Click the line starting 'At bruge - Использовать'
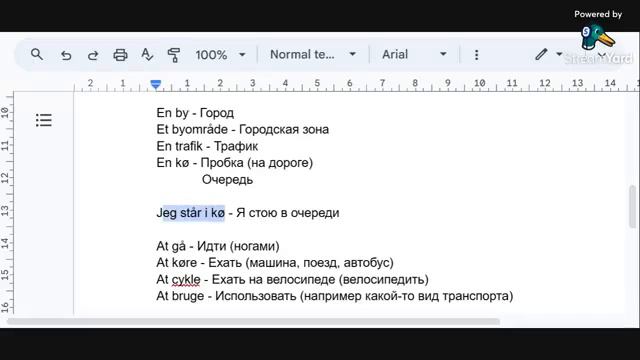 point(335,296)
